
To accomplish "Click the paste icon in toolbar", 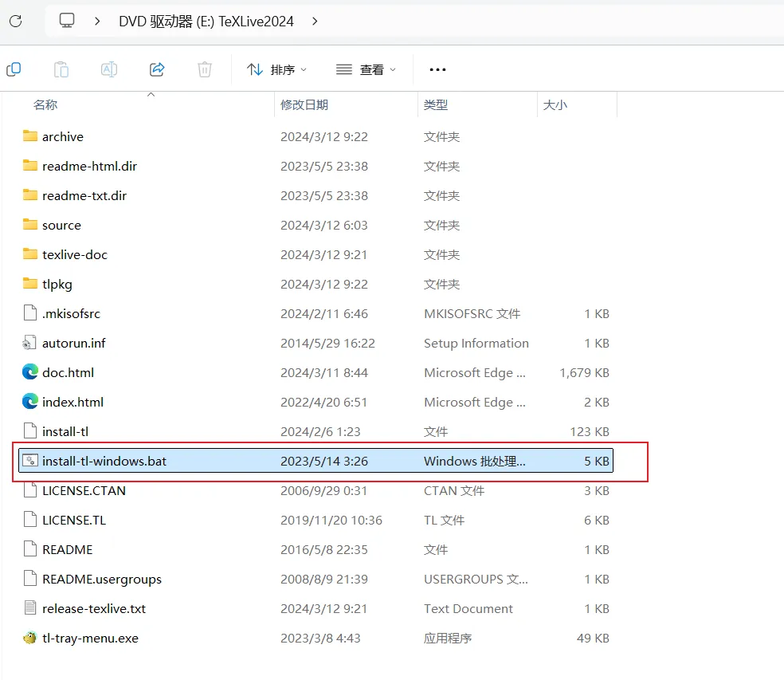I will 61,69.
